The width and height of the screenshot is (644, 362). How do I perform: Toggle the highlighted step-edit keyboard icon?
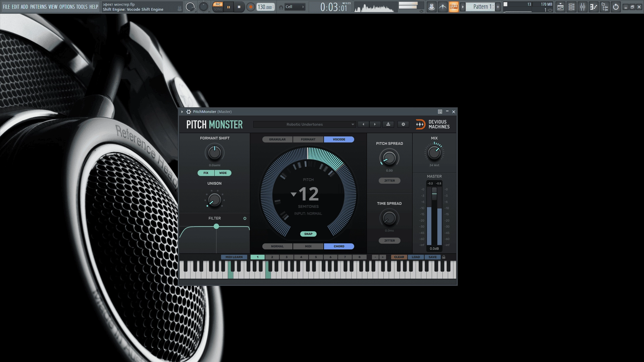pyautogui.click(x=453, y=7)
